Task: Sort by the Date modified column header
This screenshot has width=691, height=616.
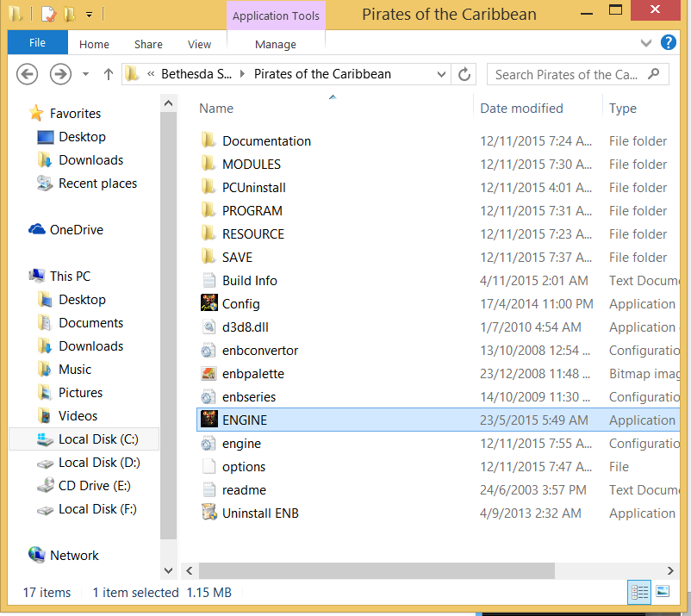Action: click(x=521, y=108)
